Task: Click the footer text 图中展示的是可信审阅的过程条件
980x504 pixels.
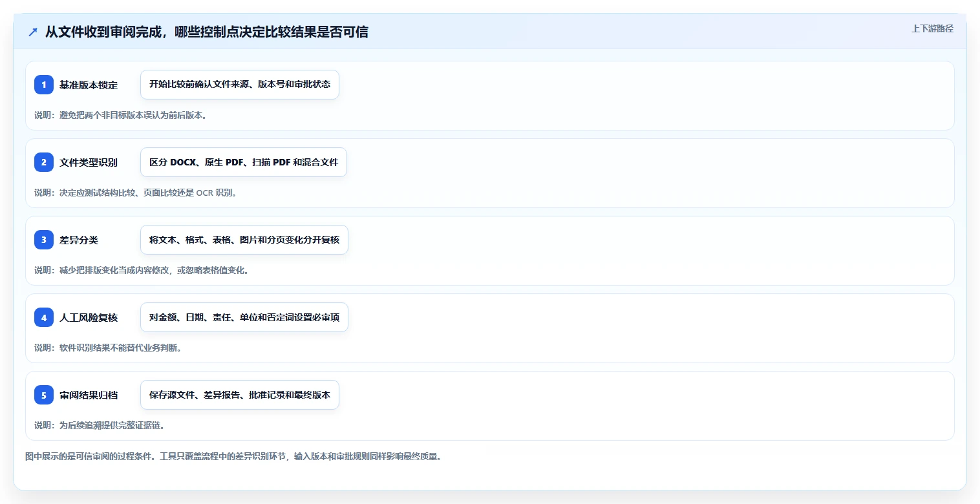Action: [x=233, y=456]
